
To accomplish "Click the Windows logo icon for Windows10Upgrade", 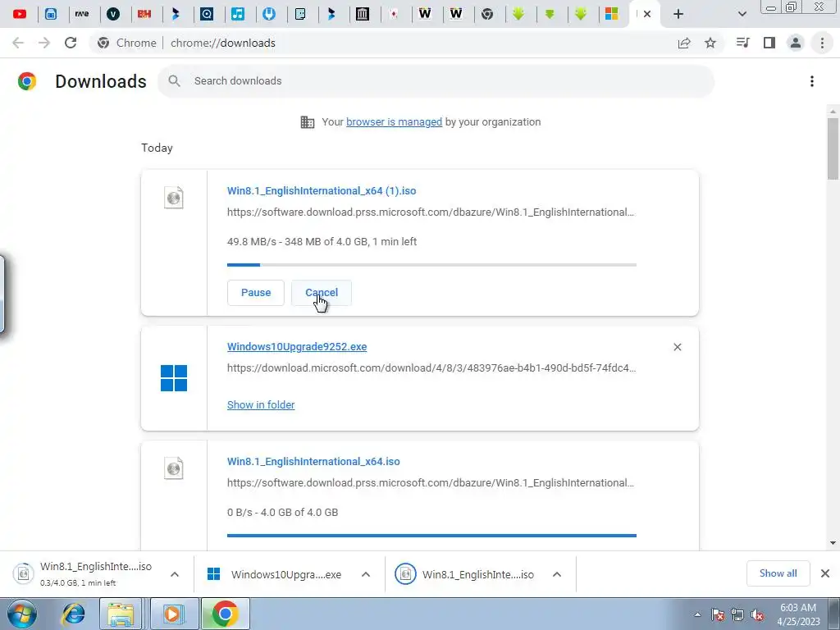I will click(174, 378).
